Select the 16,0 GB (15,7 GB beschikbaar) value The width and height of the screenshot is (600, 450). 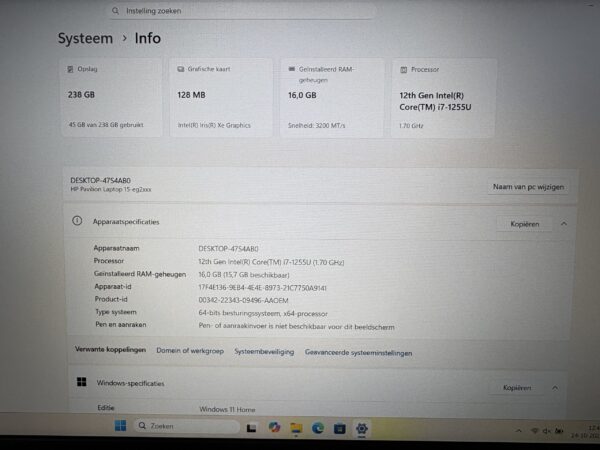pyautogui.click(x=244, y=275)
